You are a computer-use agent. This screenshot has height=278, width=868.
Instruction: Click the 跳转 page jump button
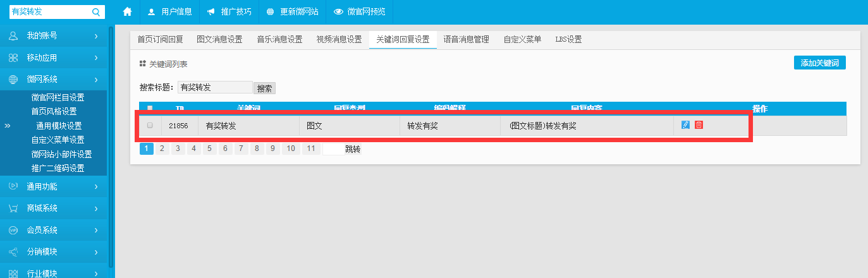(352, 149)
